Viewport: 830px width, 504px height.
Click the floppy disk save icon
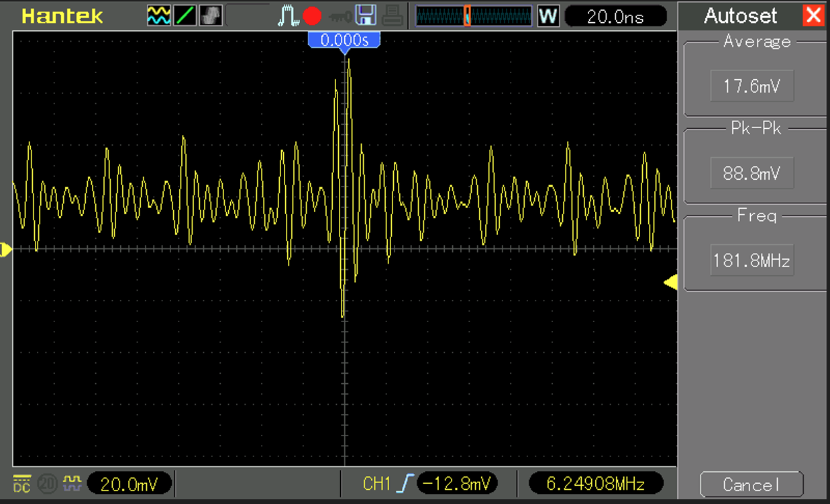click(366, 15)
